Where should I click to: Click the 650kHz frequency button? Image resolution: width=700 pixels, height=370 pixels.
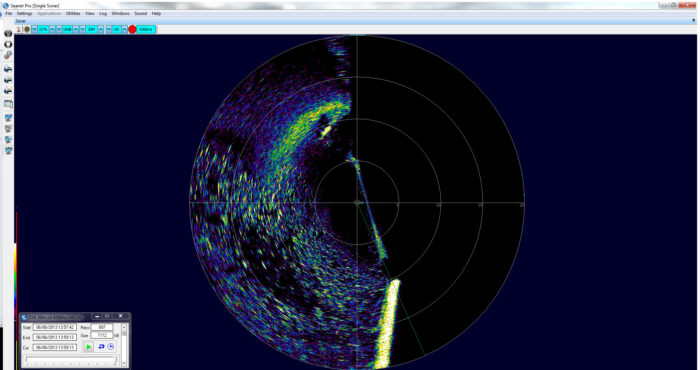(x=146, y=29)
